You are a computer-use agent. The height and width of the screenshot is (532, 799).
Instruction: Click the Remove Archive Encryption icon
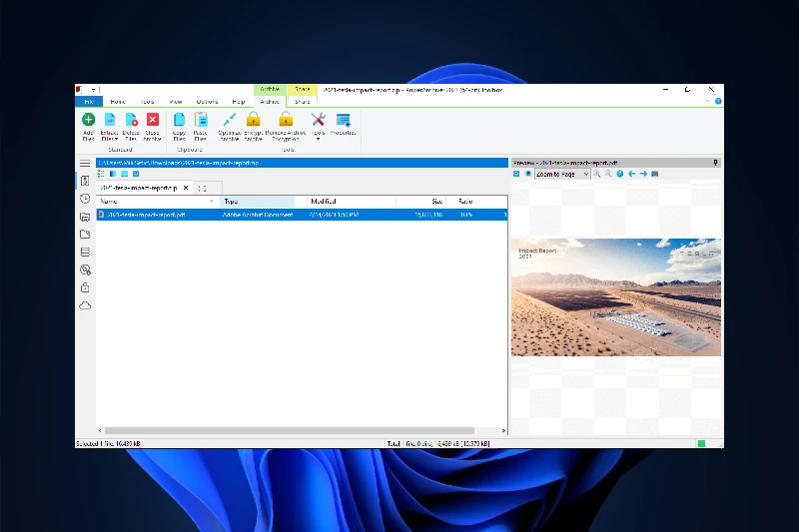tap(286, 120)
